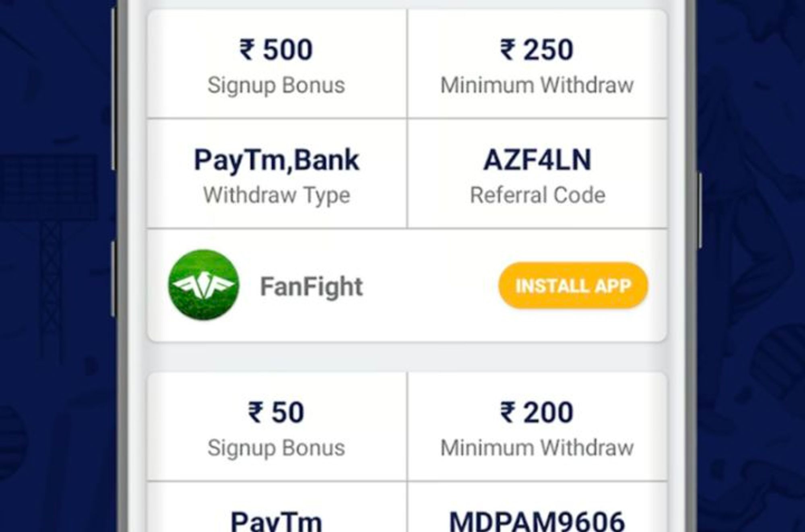Click the PayTm text in the lower card
This screenshot has width=805, height=532.
click(277, 522)
